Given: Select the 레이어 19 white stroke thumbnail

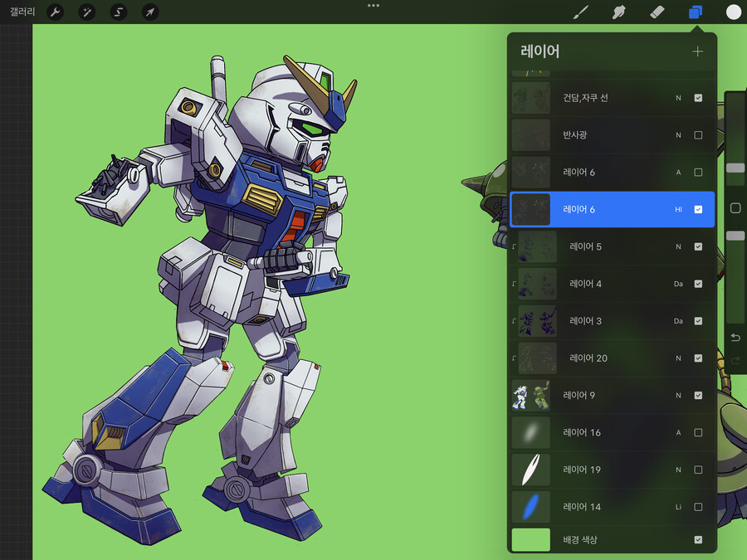Looking at the screenshot, I should tap(530, 470).
